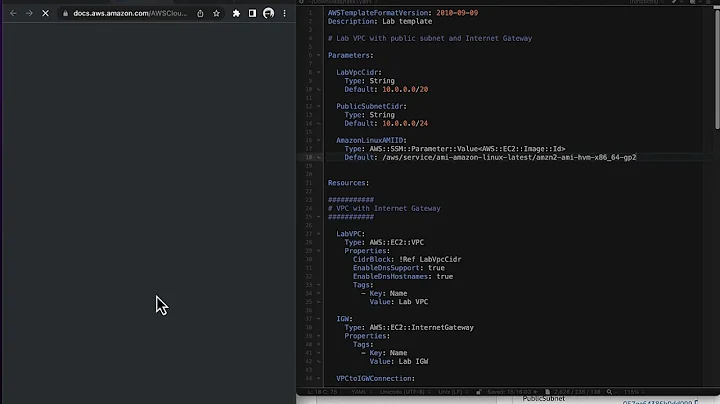This screenshot has height=404, width=720.
Task: Click the PublicSubnet text below the editor
Action: pos(544,398)
